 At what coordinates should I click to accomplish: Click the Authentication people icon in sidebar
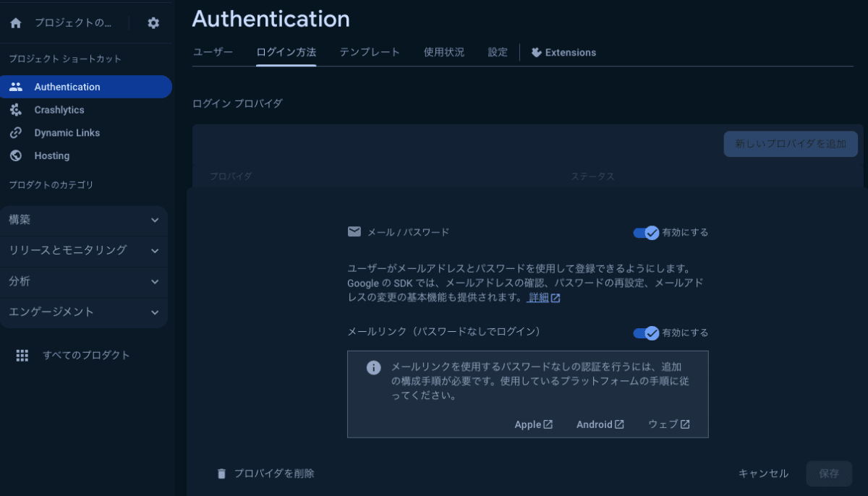[x=16, y=87]
